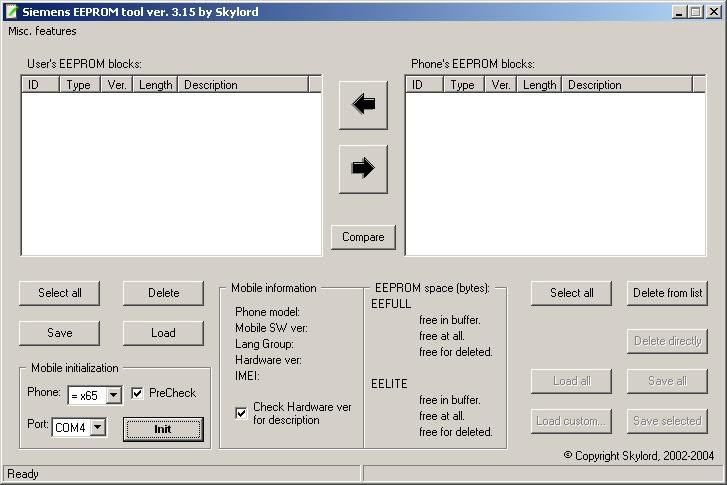This screenshot has width=727, height=485.
Task: Sort User's blocks by Ver. column header
Action: click(x=117, y=85)
